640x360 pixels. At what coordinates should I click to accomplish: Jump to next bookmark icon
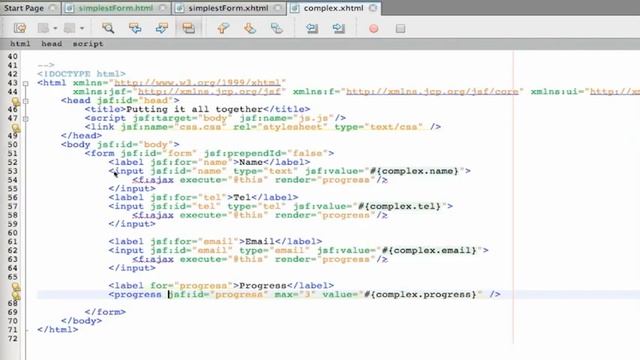click(x=250, y=28)
